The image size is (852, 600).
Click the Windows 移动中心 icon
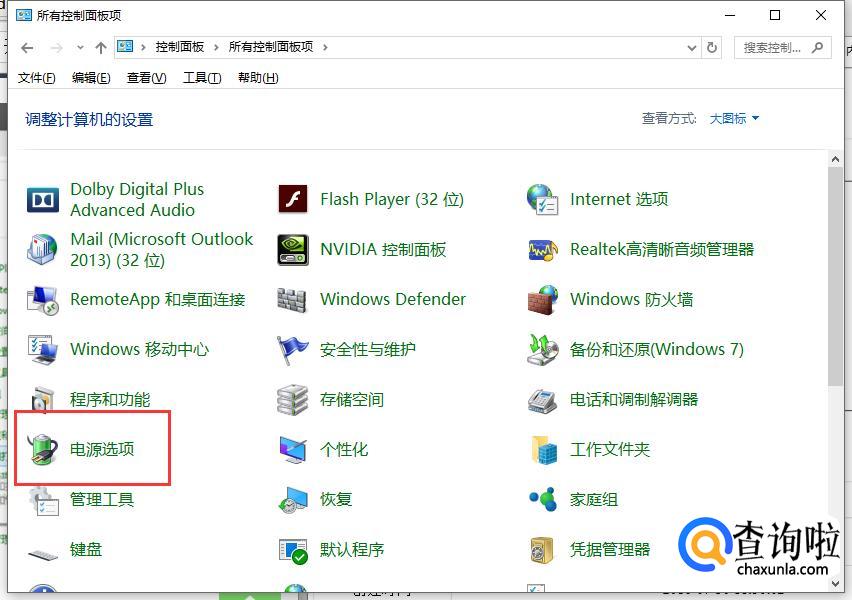[x=42, y=349]
